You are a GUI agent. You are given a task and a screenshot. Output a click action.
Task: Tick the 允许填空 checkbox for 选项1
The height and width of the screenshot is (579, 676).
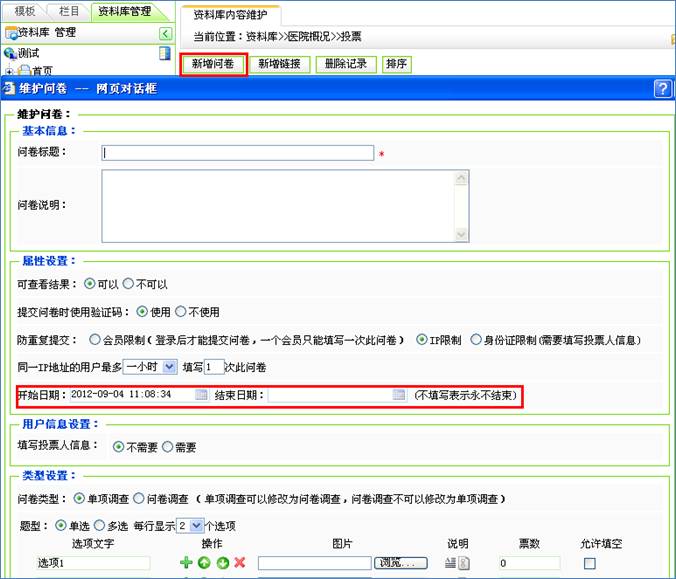point(589,563)
